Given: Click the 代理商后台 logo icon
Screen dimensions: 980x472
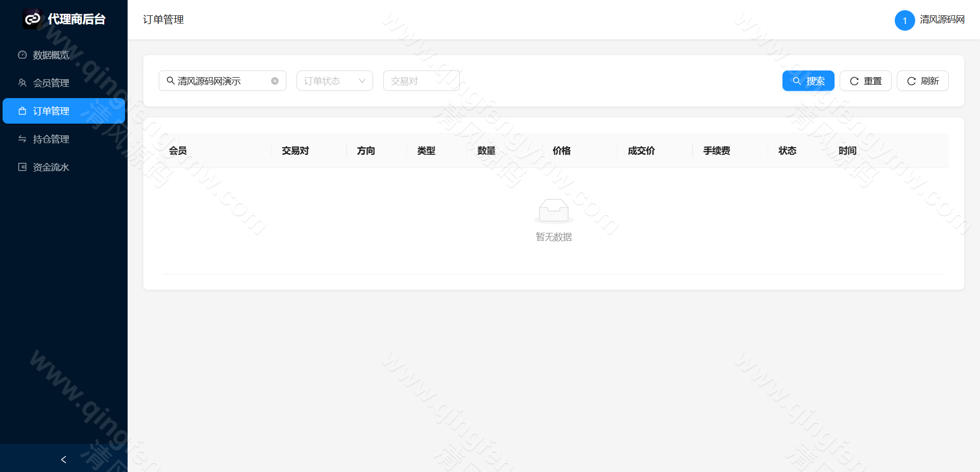Looking at the screenshot, I should point(32,19).
